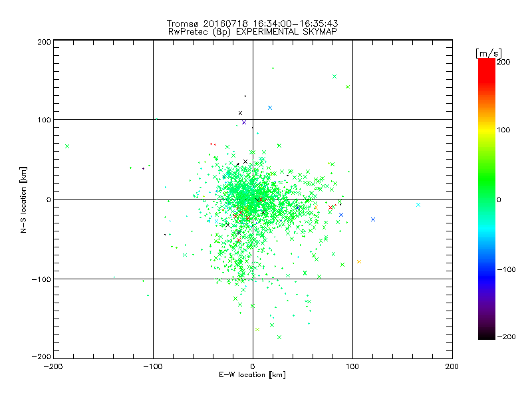Click the 'E-W location [km]' axis label
532x399 pixels.
tap(252, 375)
